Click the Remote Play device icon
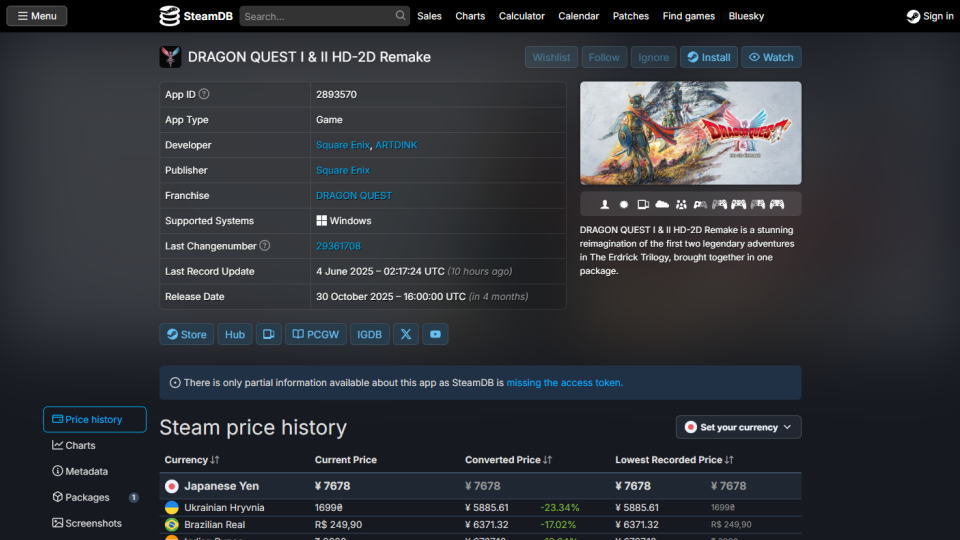 coord(643,204)
